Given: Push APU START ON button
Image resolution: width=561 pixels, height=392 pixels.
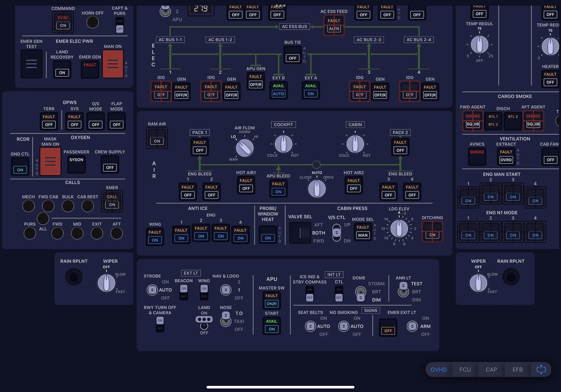Looking at the screenshot, I should (272, 326).
